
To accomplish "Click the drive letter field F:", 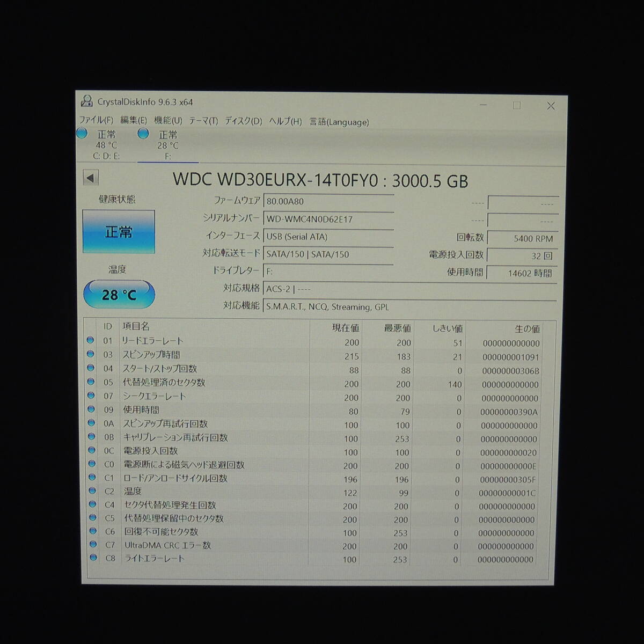I will (328, 272).
